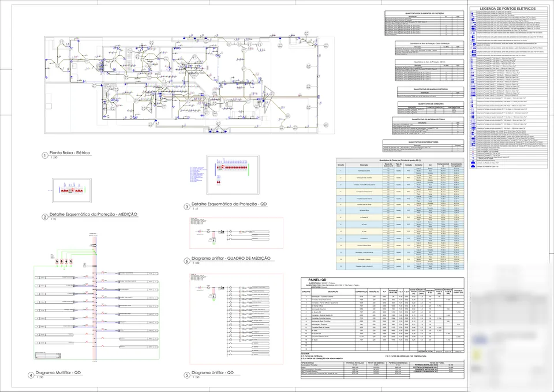Click the circled view number 2 marker
The height and width of the screenshot is (392, 554).
click(45, 216)
